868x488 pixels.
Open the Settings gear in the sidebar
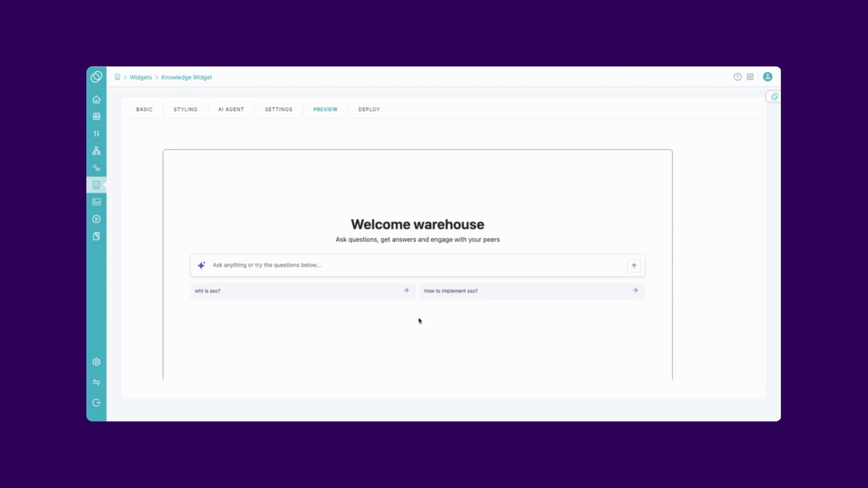pyautogui.click(x=96, y=361)
